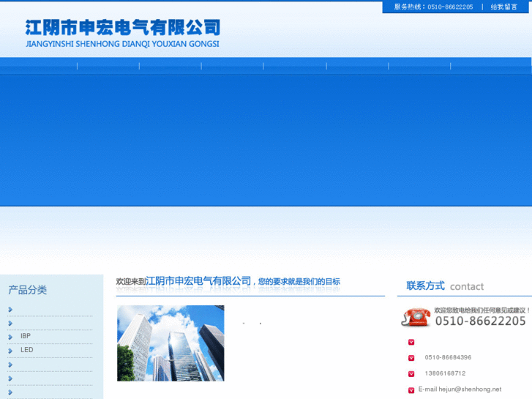Click the 服务热线 0510-86622205 header text
Image resolution: width=532 pixels, height=399 pixels.
pyautogui.click(x=433, y=7)
